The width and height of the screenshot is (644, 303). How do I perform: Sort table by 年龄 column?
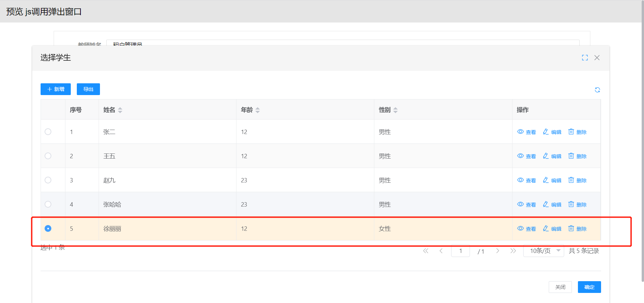pos(258,110)
